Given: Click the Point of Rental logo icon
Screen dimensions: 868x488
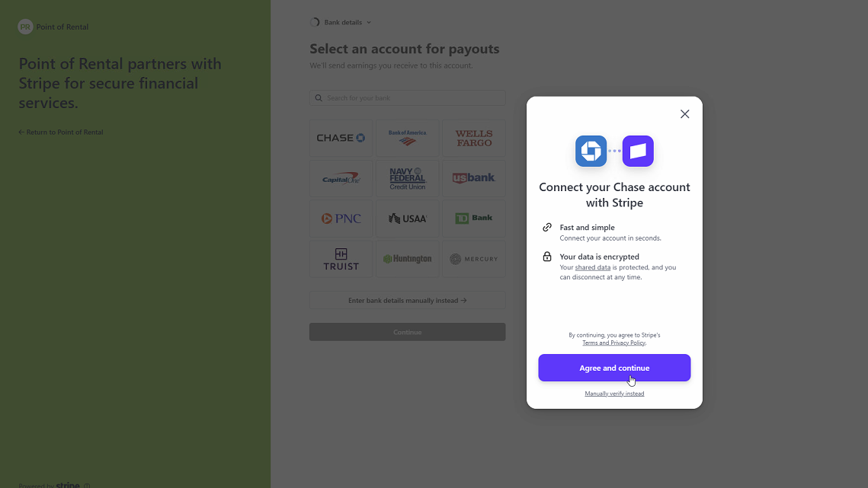Looking at the screenshot, I should [x=25, y=27].
